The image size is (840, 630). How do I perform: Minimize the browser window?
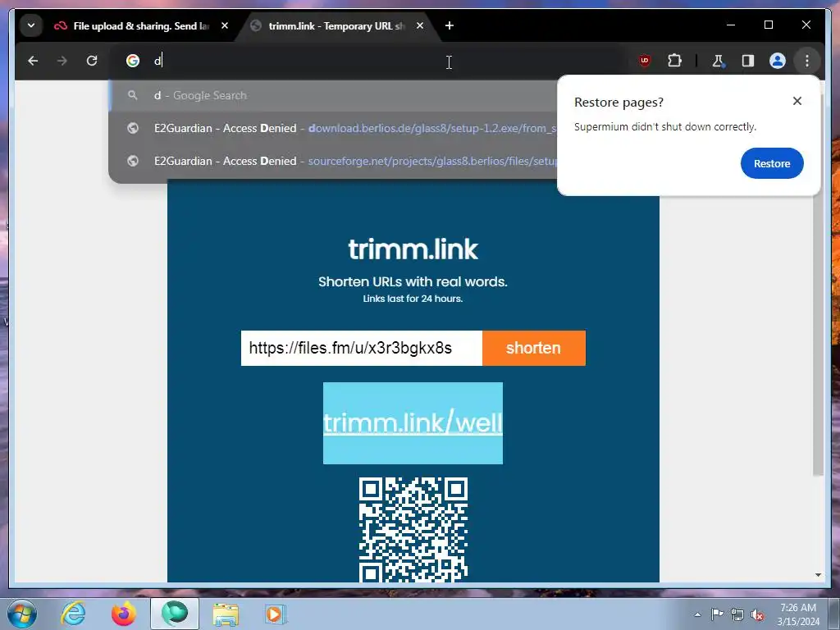click(x=731, y=25)
